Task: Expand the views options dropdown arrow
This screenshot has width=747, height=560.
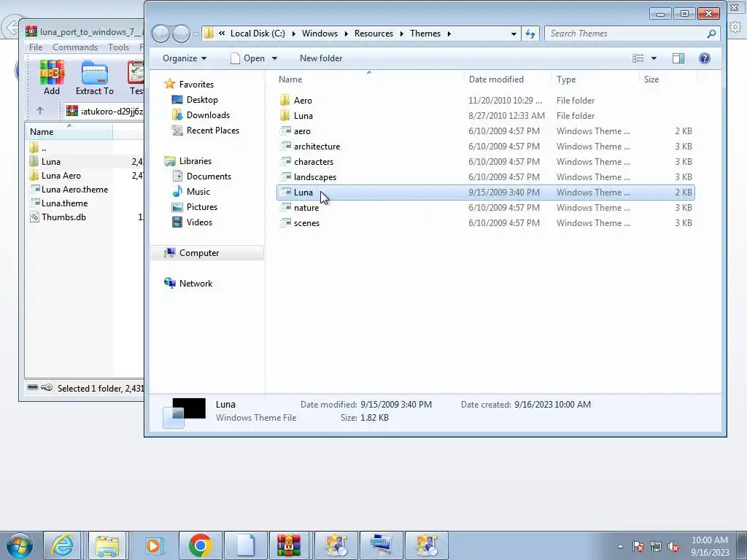Action: [x=654, y=58]
